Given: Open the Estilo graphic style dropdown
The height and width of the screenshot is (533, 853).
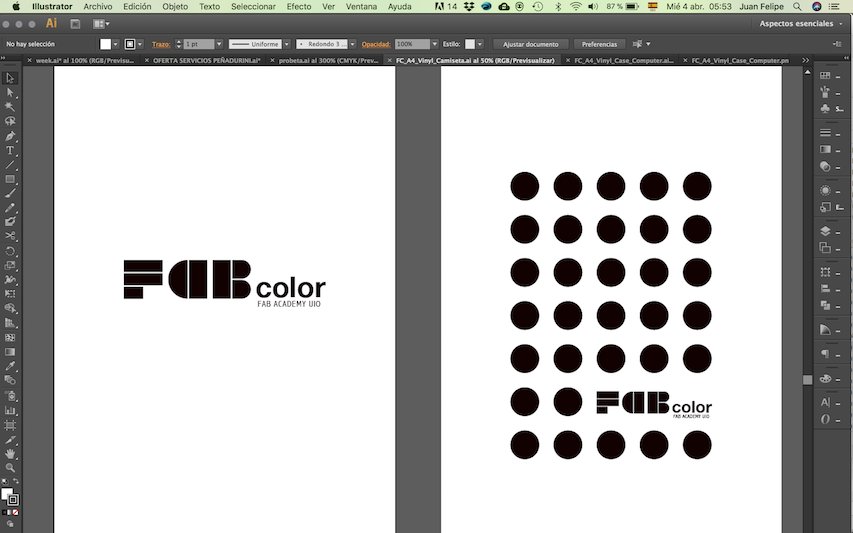Looking at the screenshot, I should pos(479,44).
